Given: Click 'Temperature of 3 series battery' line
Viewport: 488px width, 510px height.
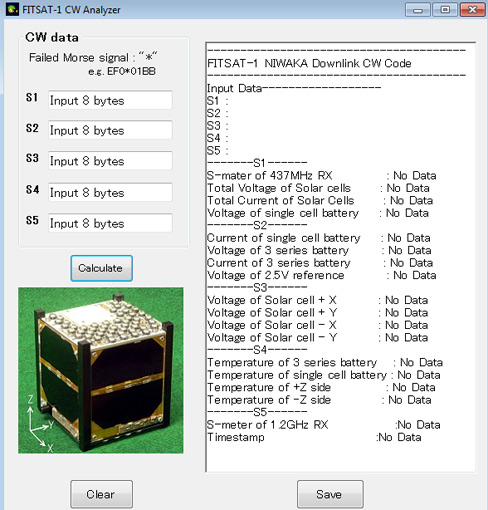Looking at the screenshot, I should pos(325,363).
